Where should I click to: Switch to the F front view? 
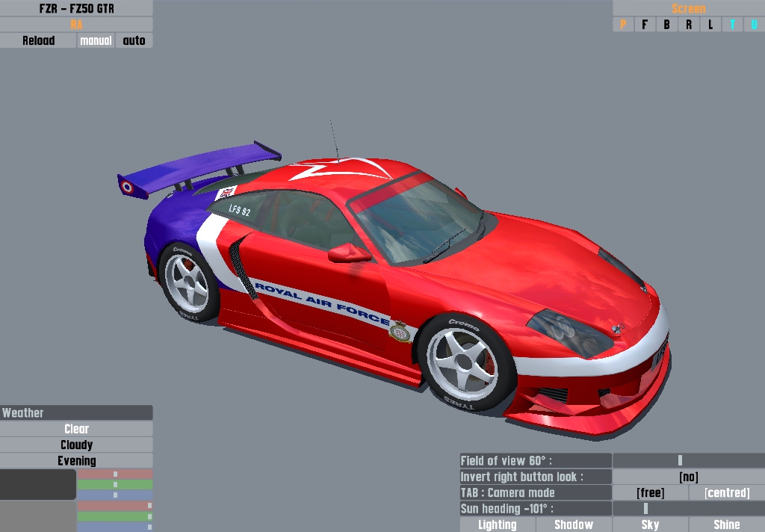point(645,25)
